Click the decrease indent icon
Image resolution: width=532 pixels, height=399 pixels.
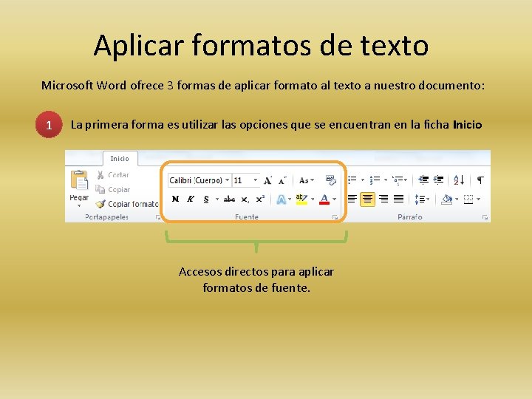(423, 180)
